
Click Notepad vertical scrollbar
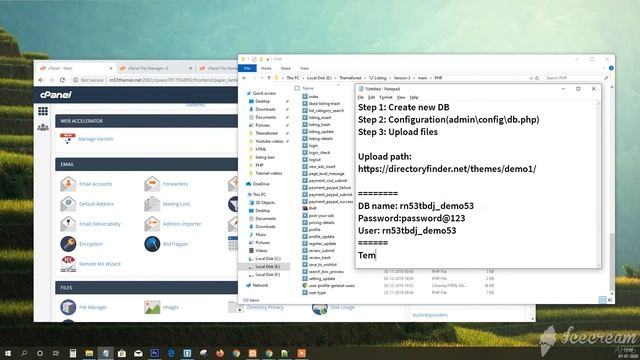[599, 183]
